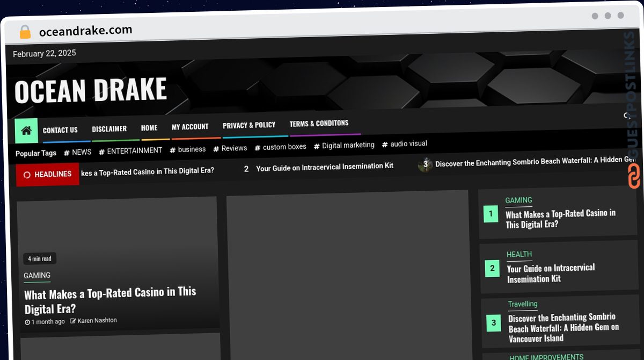Click the padlock icon beside the URL
This screenshot has height=360, width=644.
coord(25,32)
